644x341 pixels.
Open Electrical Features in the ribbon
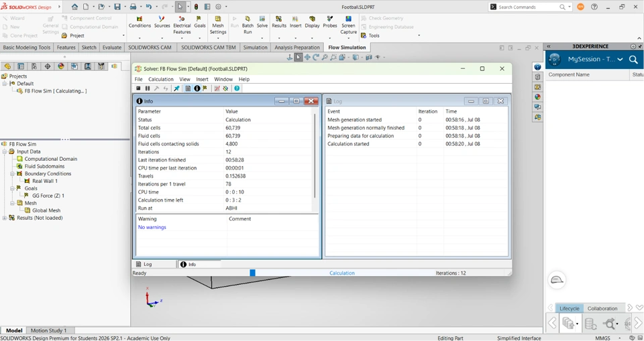182,25
